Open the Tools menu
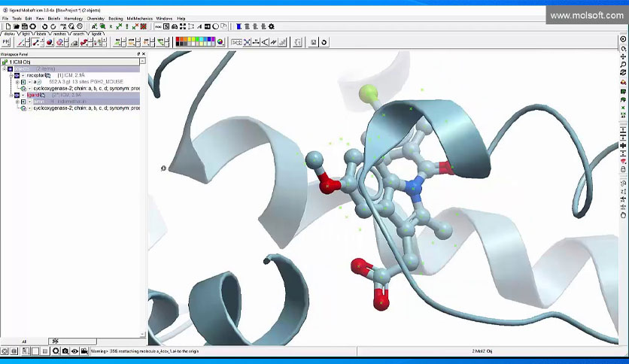629x364 pixels. (x=17, y=19)
